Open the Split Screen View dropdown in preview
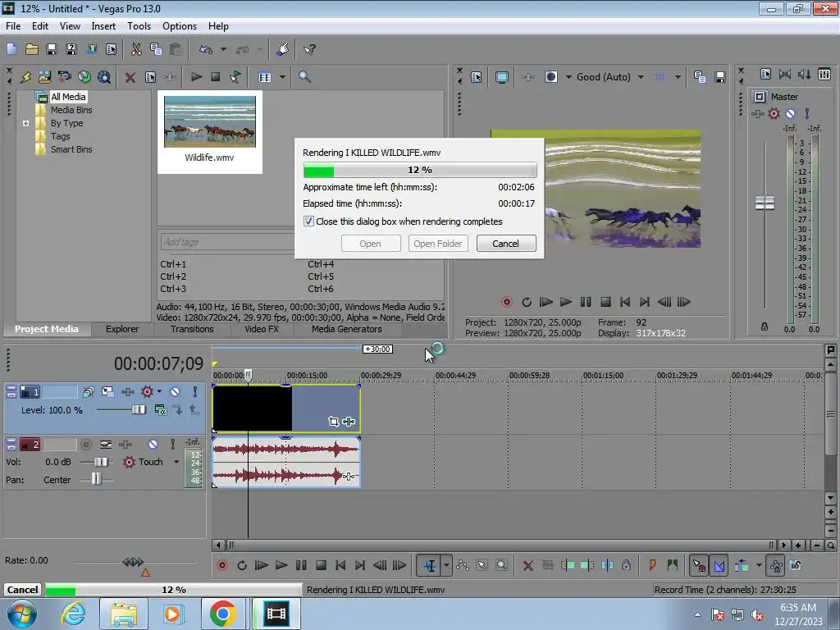Image resolution: width=840 pixels, height=630 pixels. point(568,77)
